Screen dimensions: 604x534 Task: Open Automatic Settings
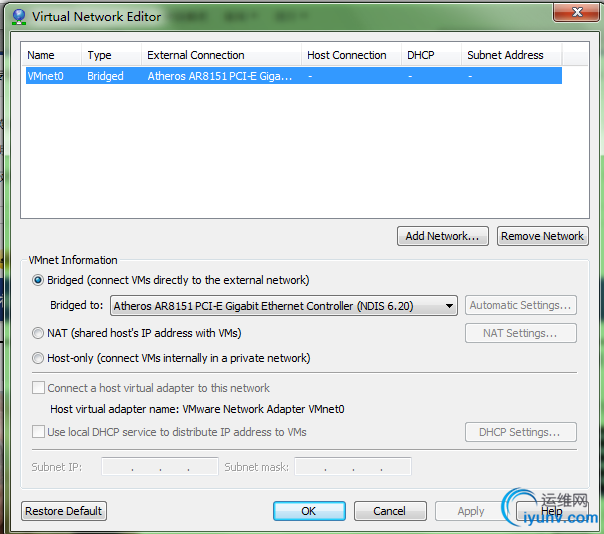click(521, 305)
